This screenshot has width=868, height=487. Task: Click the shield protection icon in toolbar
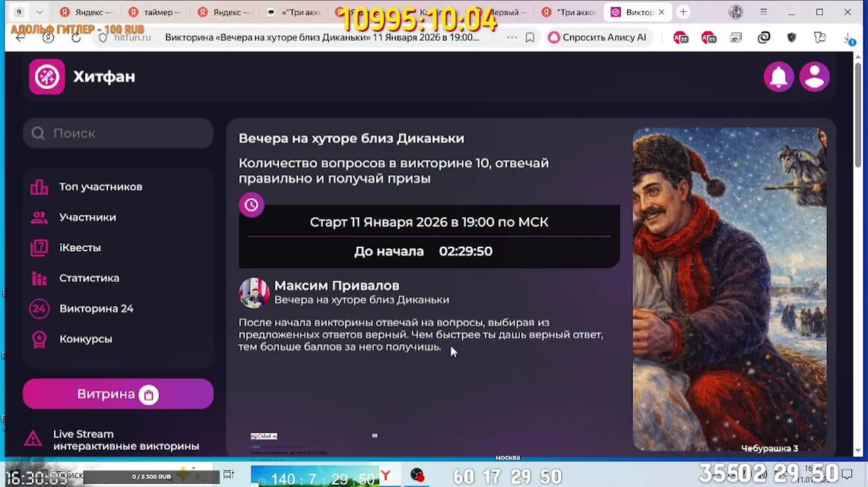coord(792,38)
